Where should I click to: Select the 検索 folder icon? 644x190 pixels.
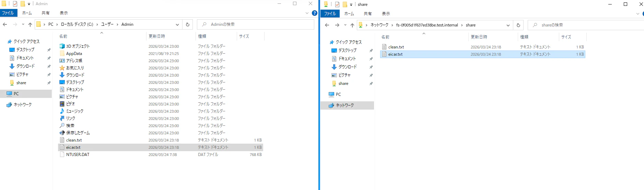tap(62, 125)
